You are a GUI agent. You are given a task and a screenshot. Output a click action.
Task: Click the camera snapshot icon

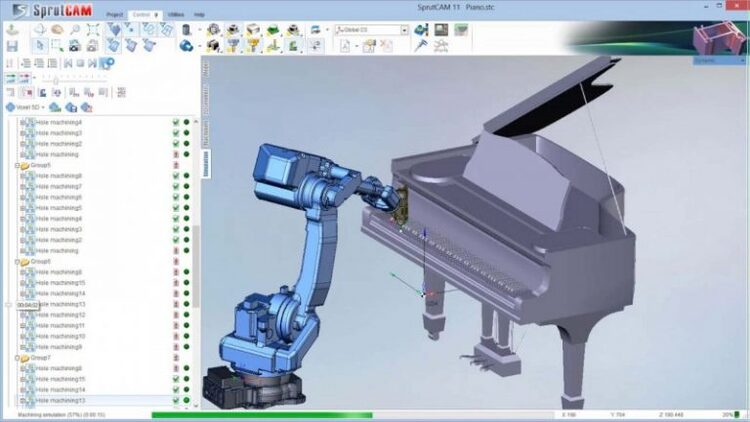(75, 45)
